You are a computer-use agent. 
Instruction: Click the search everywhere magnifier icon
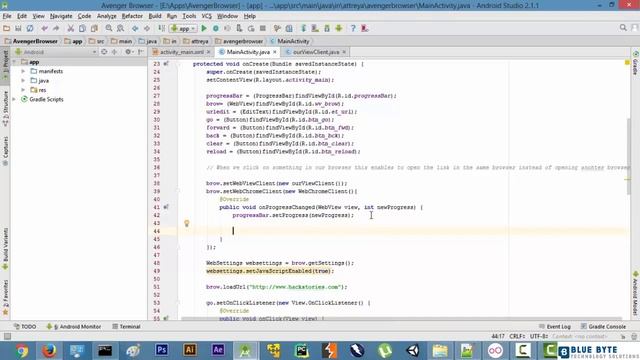(623, 28)
